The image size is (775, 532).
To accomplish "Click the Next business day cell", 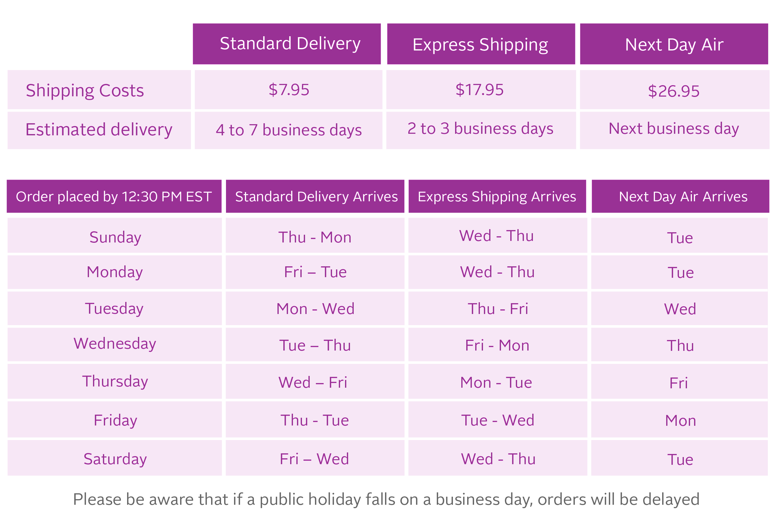I will 673,129.
